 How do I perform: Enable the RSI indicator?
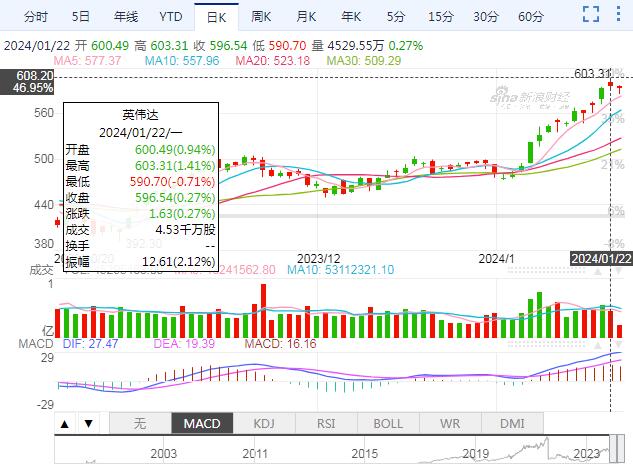click(x=326, y=424)
